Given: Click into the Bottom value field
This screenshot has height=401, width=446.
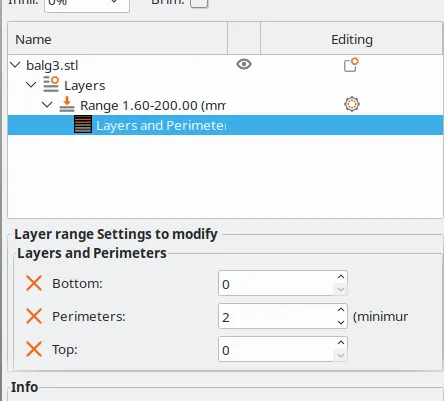Looking at the screenshot, I should click(276, 283).
